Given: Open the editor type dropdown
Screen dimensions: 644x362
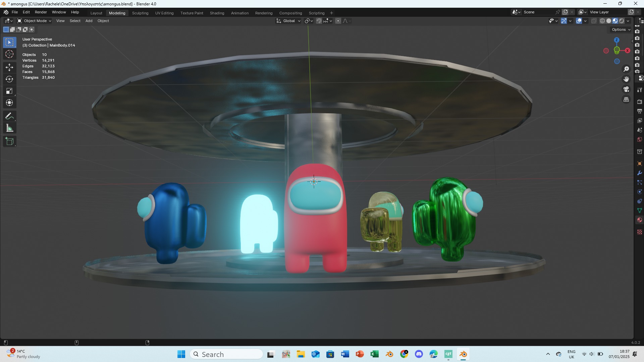Looking at the screenshot, I should point(8,21).
